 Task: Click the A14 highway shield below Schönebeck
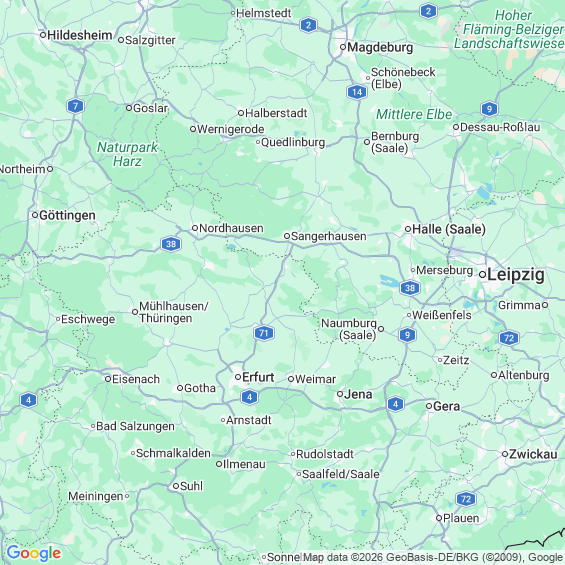pyautogui.click(x=357, y=92)
